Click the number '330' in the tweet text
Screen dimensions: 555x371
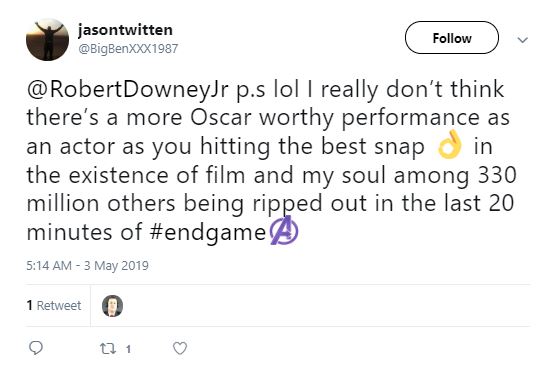(497, 175)
